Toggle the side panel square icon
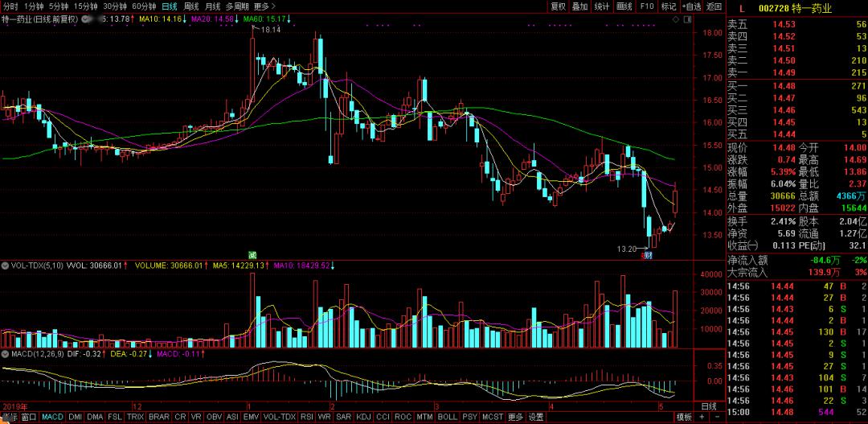Image resolution: width=868 pixels, height=424 pixels. coord(687,19)
